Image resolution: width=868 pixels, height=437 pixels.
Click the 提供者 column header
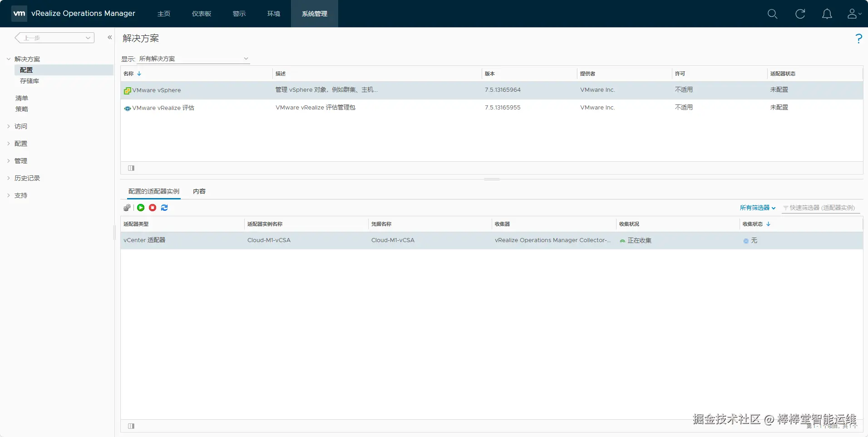(625, 74)
